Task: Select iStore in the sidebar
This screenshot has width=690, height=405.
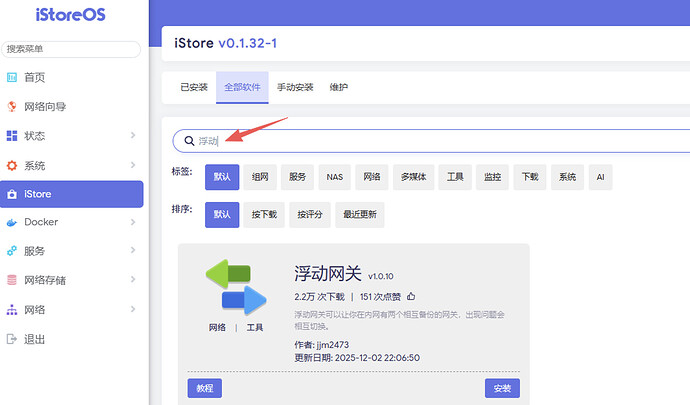Action: [x=72, y=194]
